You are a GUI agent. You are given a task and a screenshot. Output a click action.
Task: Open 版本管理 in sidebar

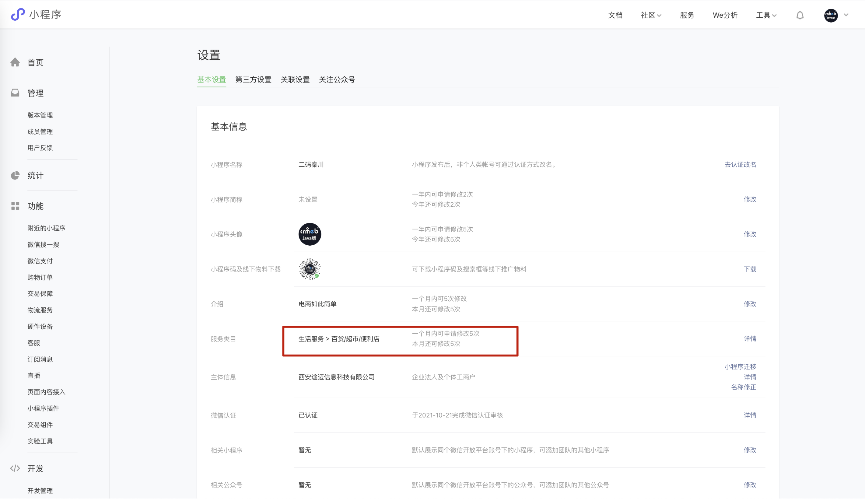[40, 115]
